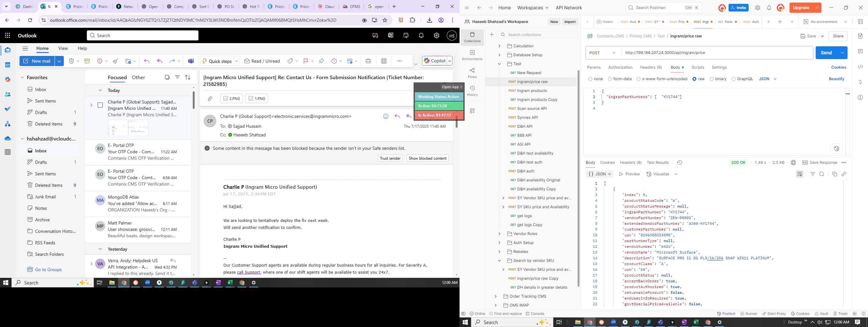Click the blue Send button in Postman
868x327 pixels.
826,53
